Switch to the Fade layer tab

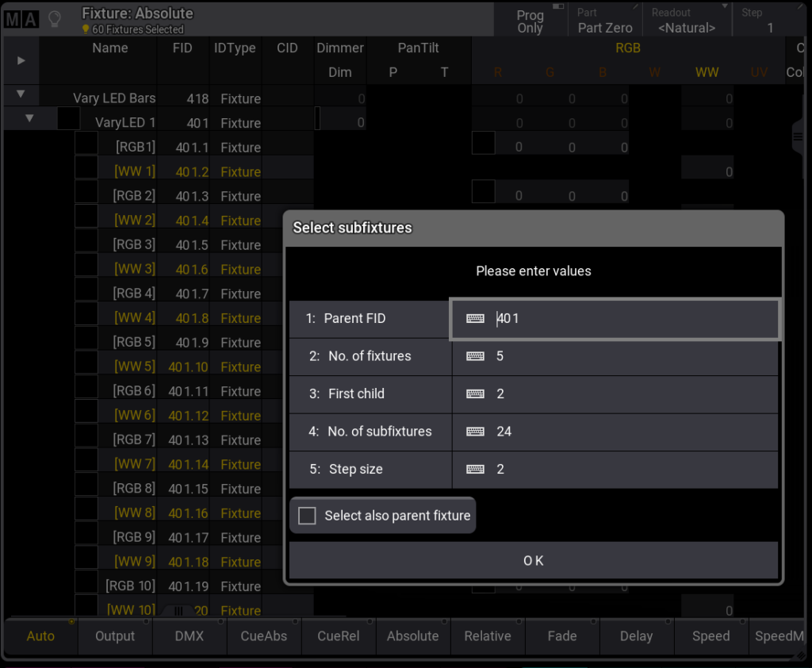[561, 635]
